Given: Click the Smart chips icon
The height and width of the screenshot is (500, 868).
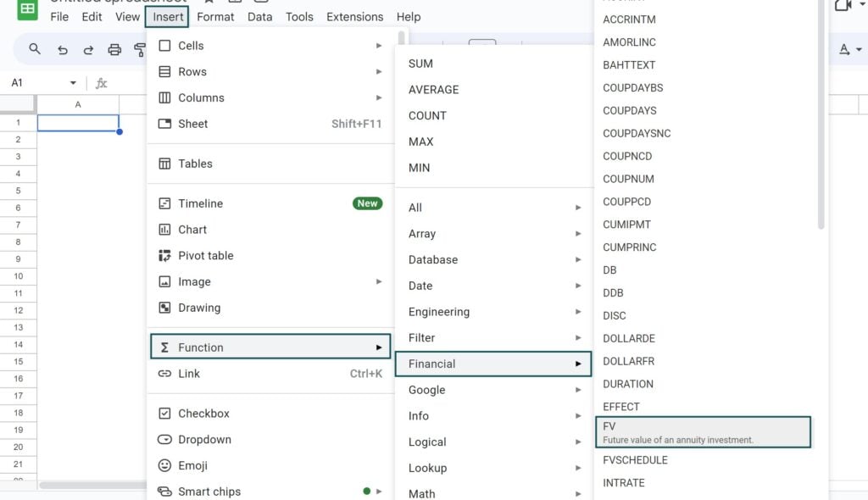Looking at the screenshot, I should (x=164, y=492).
